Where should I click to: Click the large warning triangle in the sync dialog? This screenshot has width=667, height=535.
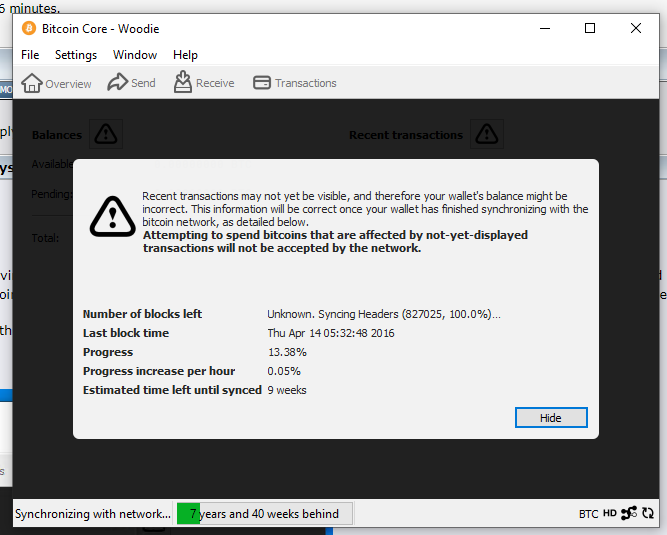point(113,216)
